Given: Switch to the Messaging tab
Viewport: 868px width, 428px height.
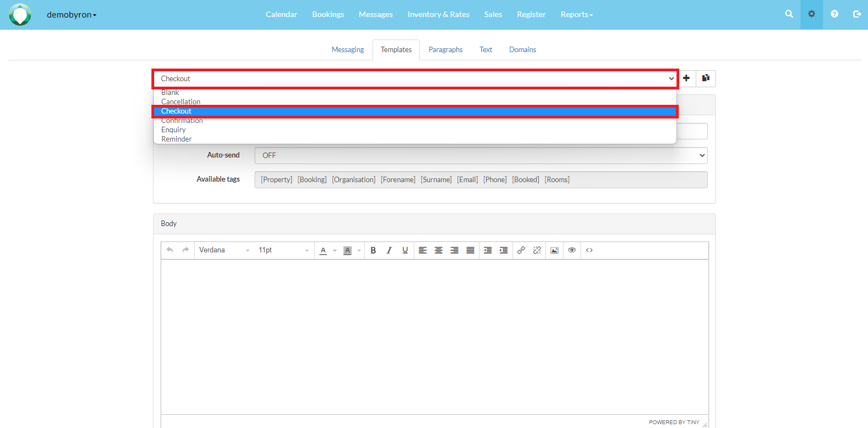Looking at the screenshot, I should coord(348,49).
